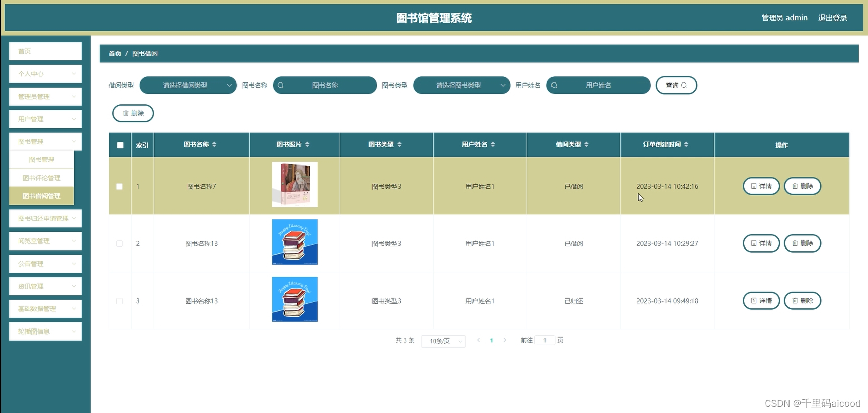Expand the 公告管理 sidebar menu
Screen dimensions: 868x413
[45, 264]
